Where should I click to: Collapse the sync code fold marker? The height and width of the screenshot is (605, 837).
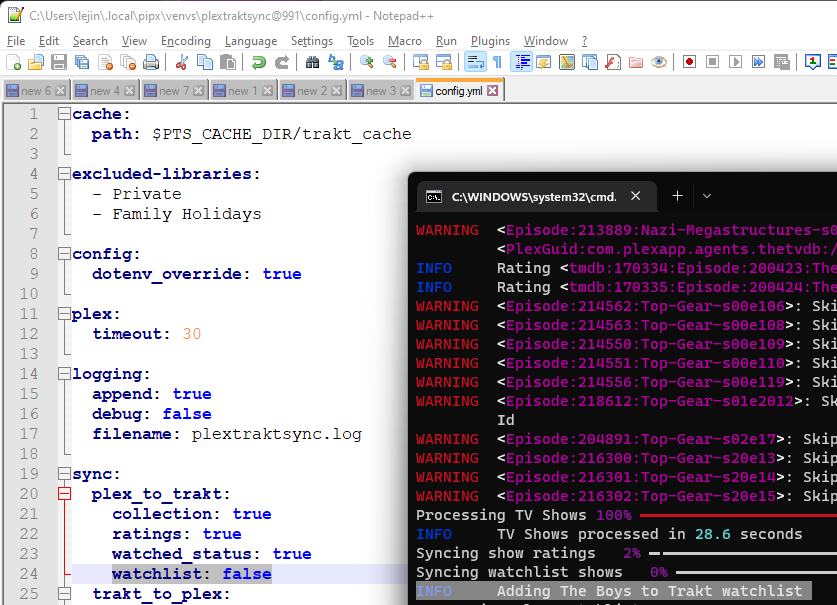63,473
